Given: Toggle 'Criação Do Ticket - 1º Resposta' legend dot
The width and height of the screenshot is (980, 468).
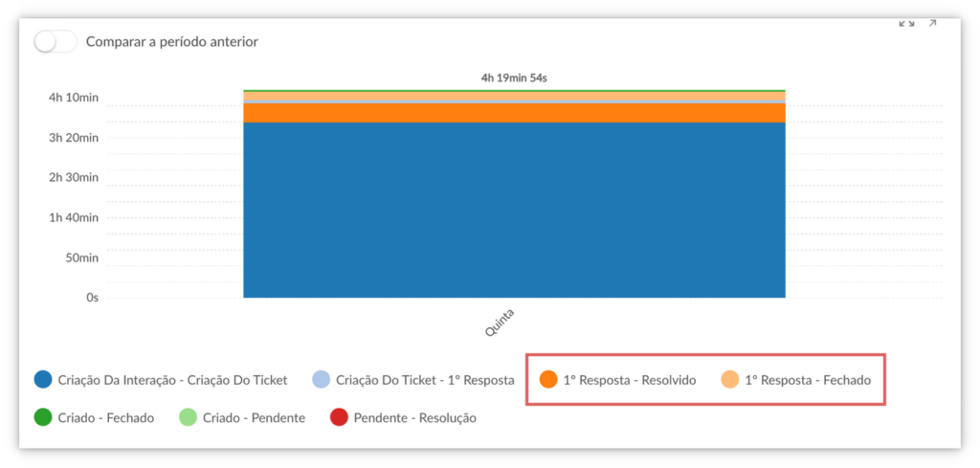Looking at the screenshot, I should (322, 380).
